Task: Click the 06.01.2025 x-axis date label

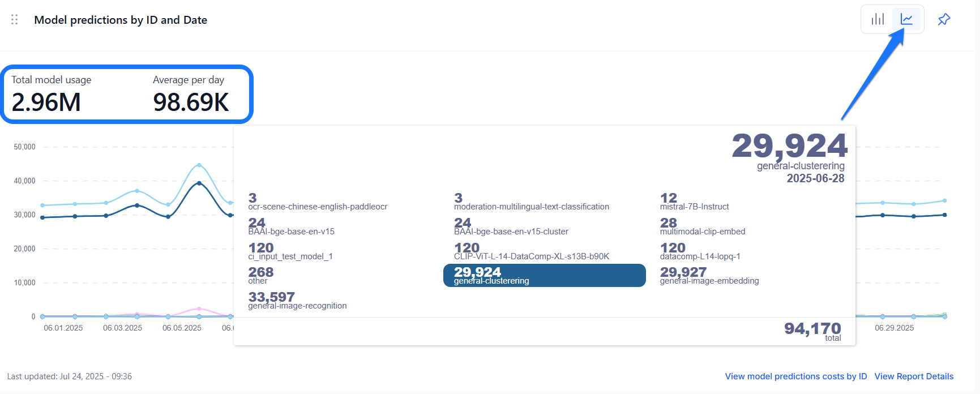Action: coord(63,328)
